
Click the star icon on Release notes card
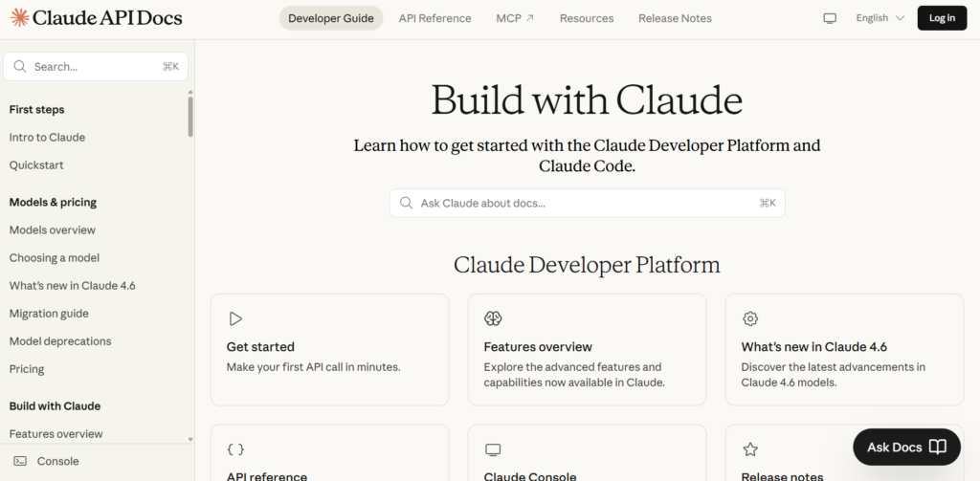[750, 449]
